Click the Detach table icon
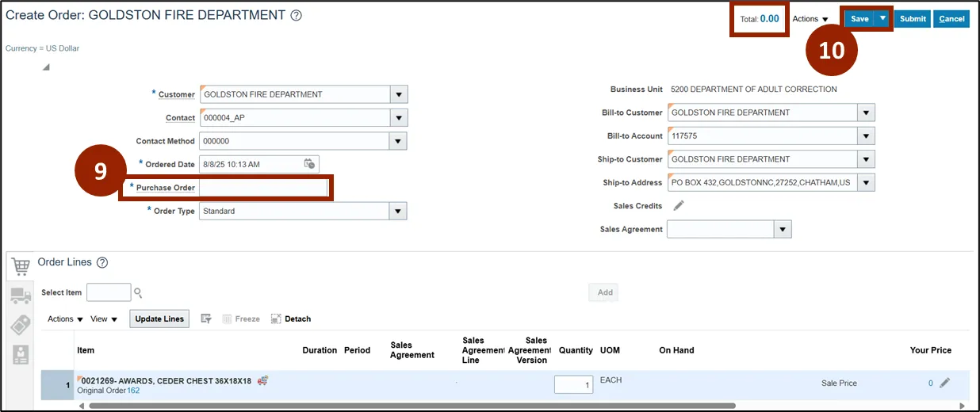This screenshot has height=412, width=980. (x=276, y=319)
